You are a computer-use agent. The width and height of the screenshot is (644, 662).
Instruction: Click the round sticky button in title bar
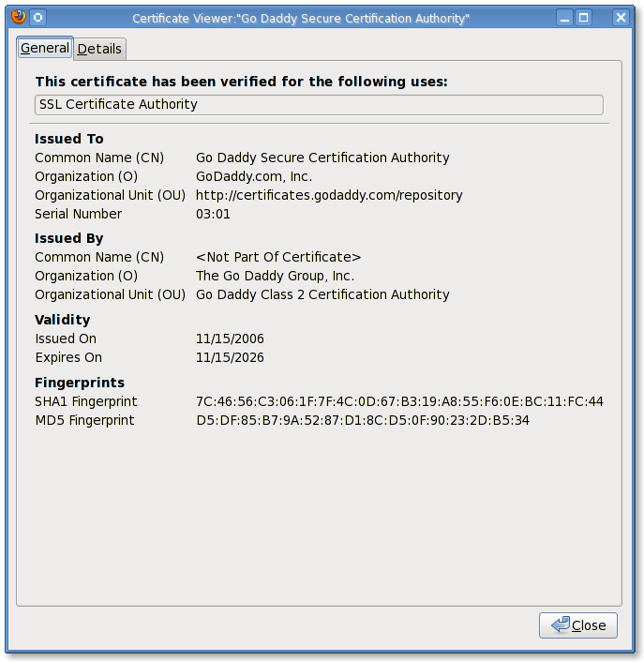37,17
